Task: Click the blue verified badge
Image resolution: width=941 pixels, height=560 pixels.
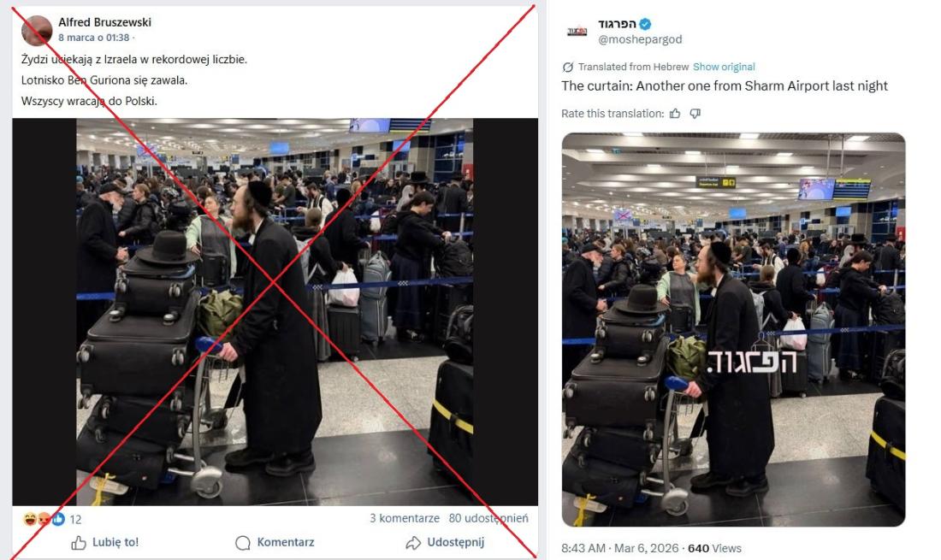Action: (x=645, y=24)
